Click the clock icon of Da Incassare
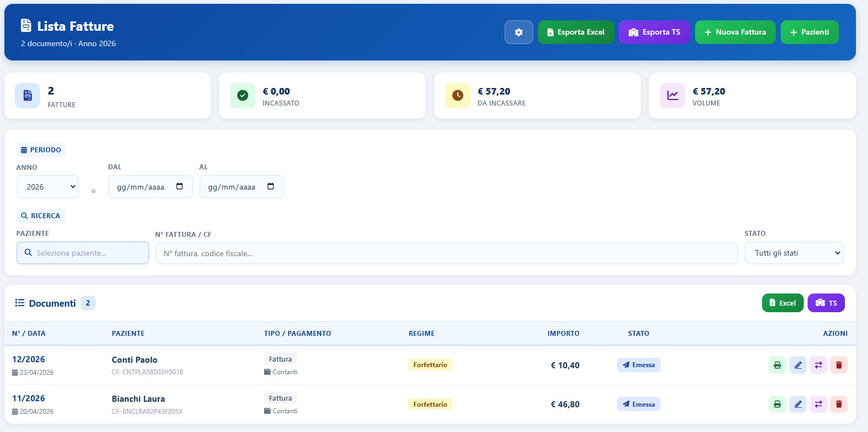The height and width of the screenshot is (432, 868). pos(457,96)
